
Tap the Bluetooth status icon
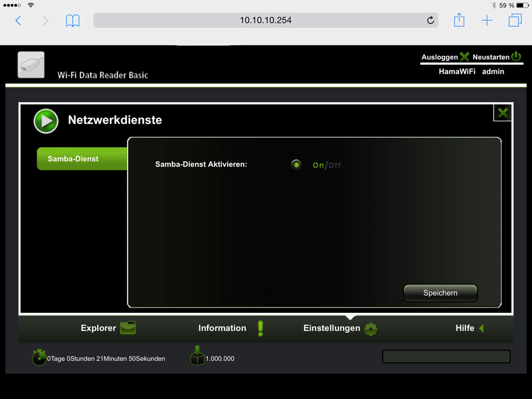pos(494,5)
